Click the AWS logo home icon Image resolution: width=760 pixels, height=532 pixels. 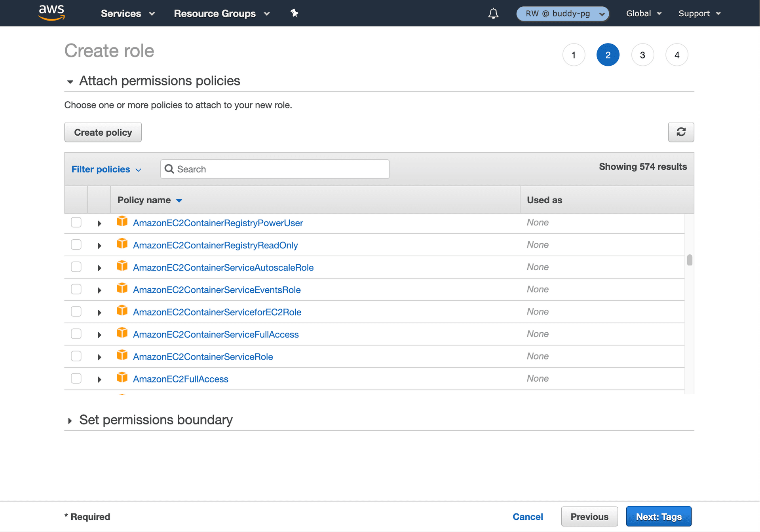tap(51, 13)
